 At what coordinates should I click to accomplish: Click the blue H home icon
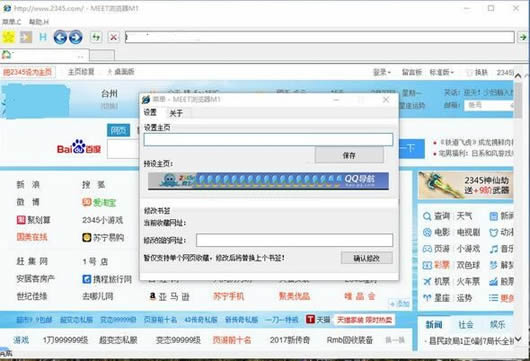click(x=43, y=37)
